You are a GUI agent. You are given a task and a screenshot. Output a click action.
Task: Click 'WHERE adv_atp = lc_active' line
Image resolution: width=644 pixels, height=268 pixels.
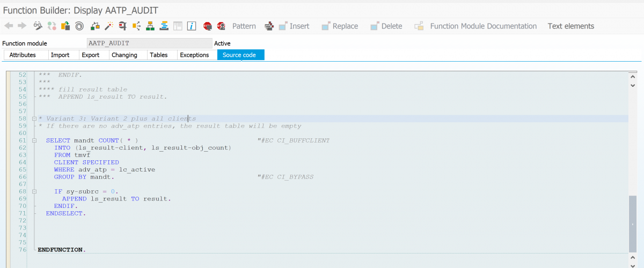click(x=104, y=169)
